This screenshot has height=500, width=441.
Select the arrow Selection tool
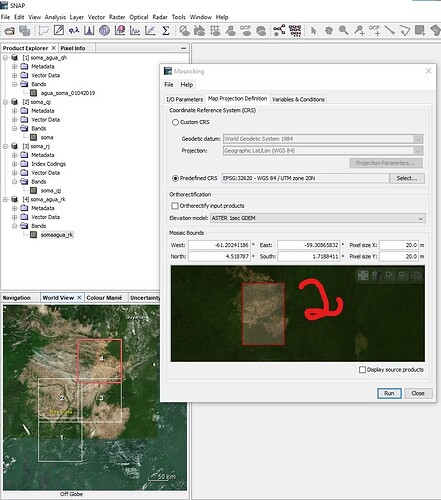click(313, 31)
